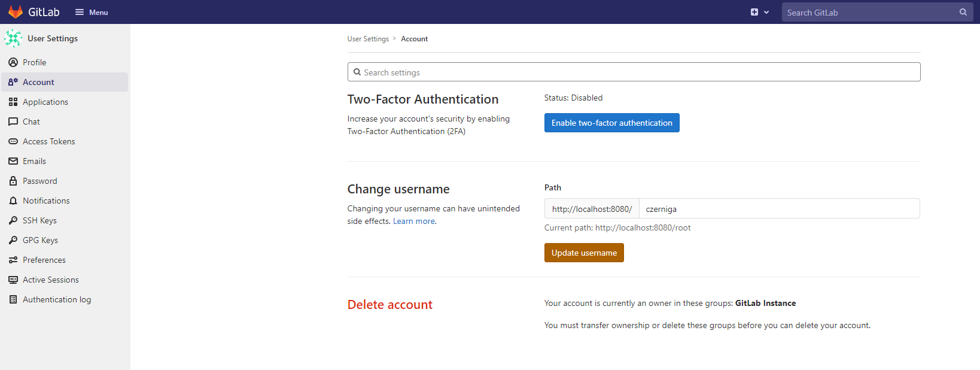Click the User Settings breadcrumb link
The image size is (980, 370).
pyautogui.click(x=368, y=39)
